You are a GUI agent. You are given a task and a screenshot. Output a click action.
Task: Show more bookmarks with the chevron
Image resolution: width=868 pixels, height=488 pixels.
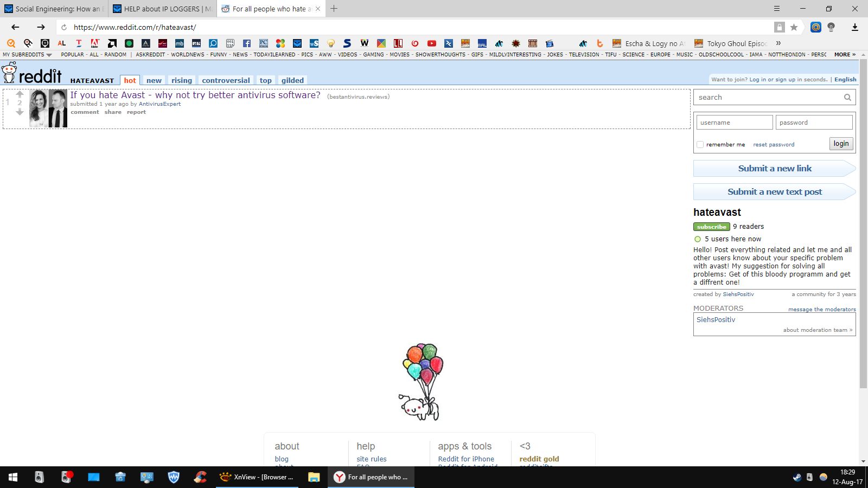click(778, 43)
